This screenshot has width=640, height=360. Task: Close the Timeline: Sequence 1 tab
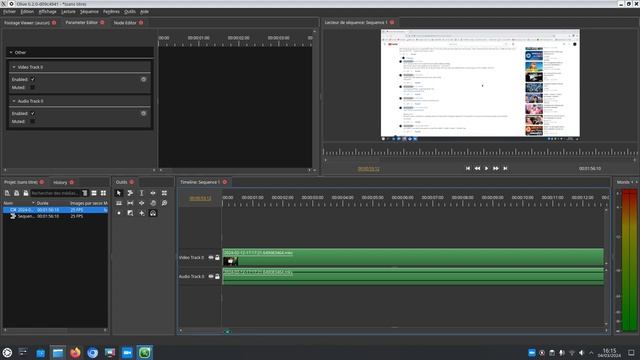click(x=225, y=182)
